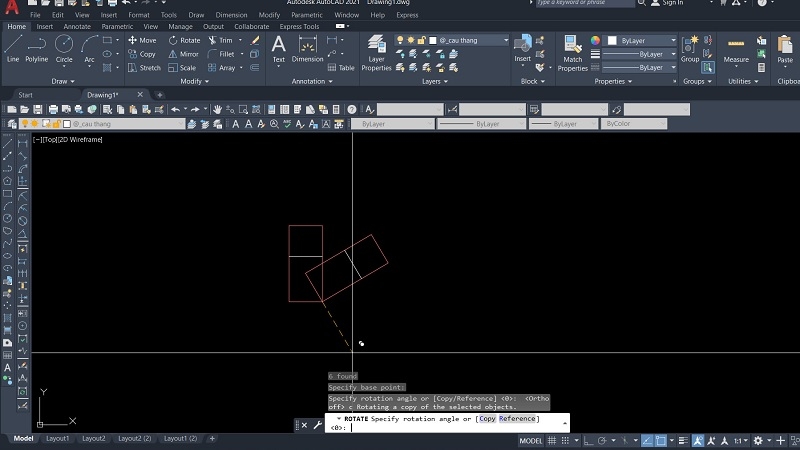Image resolution: width=800 pixels, height=450 pixels.
Task: Toggle snap mode in status bar
Action: [x=565, y=440]
